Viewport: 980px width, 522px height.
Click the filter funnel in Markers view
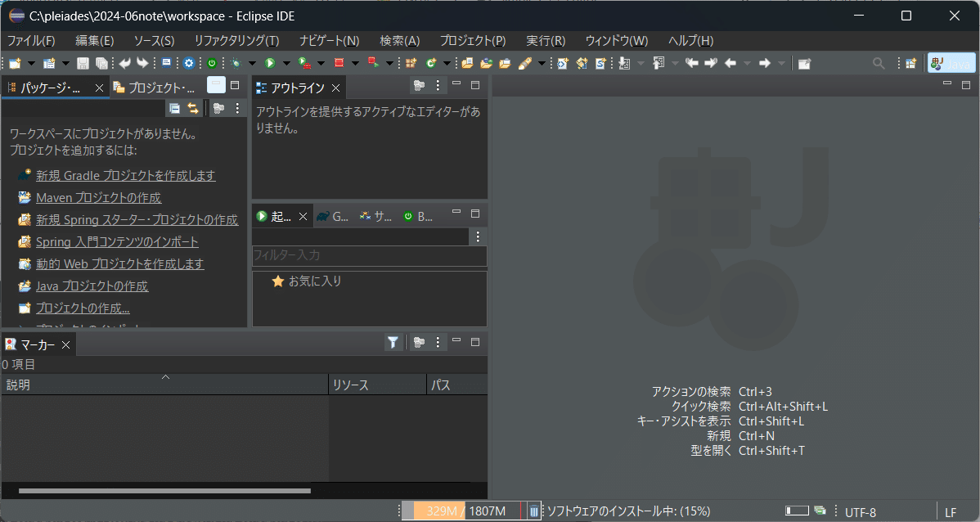click(393, 342)
